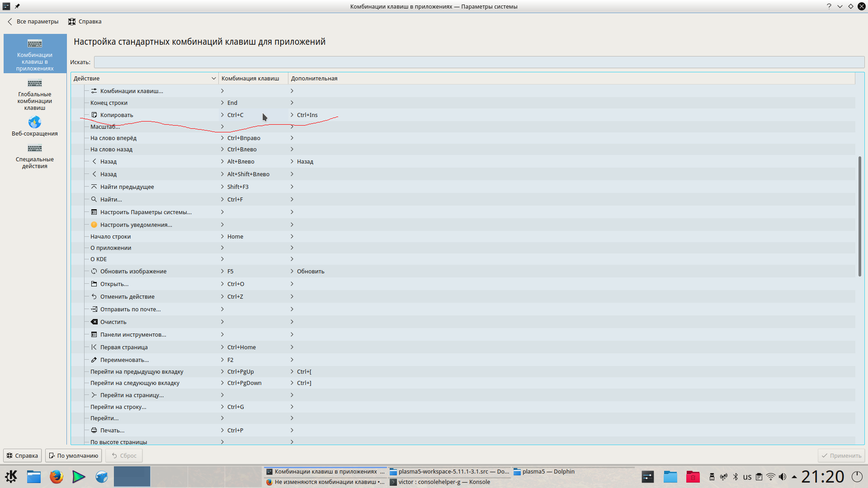Viewport: 868px width, 488px height.
Task: Expand Ctrl+O shortcut for Open
Action: [222, 284]
